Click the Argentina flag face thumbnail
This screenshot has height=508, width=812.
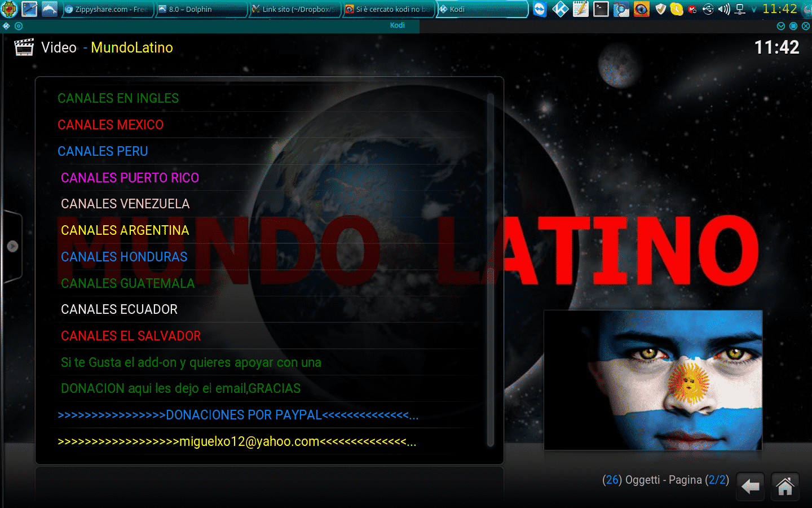(x=653, y=380)
